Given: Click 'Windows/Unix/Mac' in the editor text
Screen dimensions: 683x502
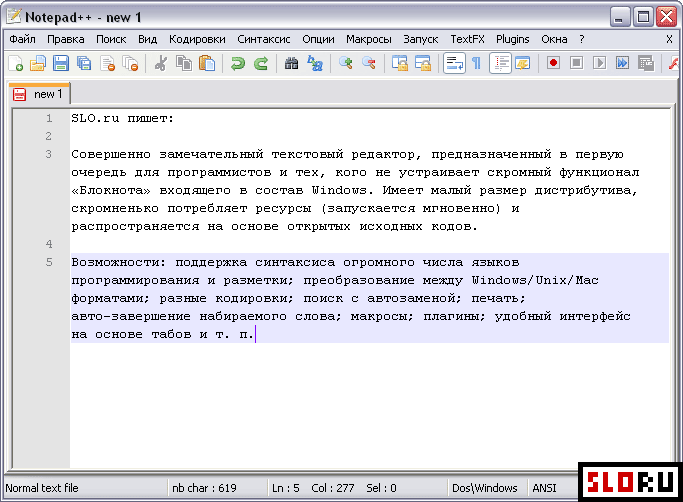Looking at the screenshot, I should [x=535, y=280].
